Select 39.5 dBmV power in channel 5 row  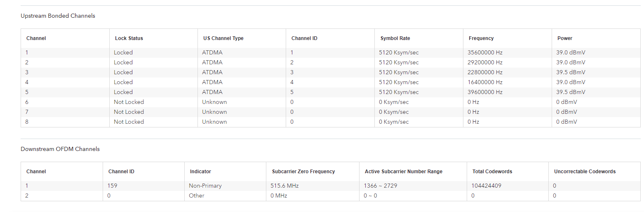click(571, 92)
